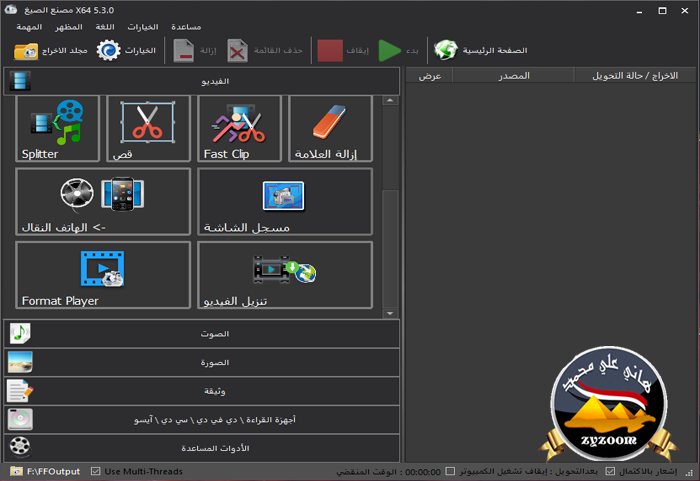
Task: Open the مساعدة help menu
Action: pos(186,27)
